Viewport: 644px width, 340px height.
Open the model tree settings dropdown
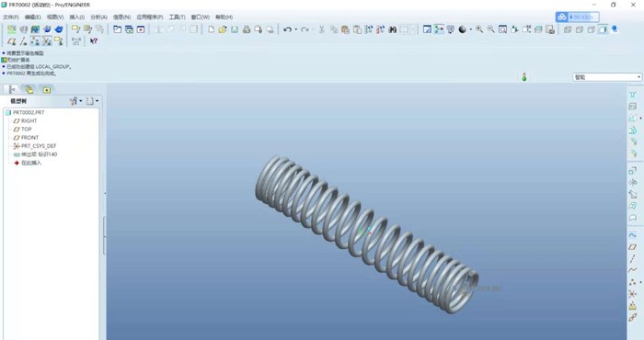coord(76,101)
